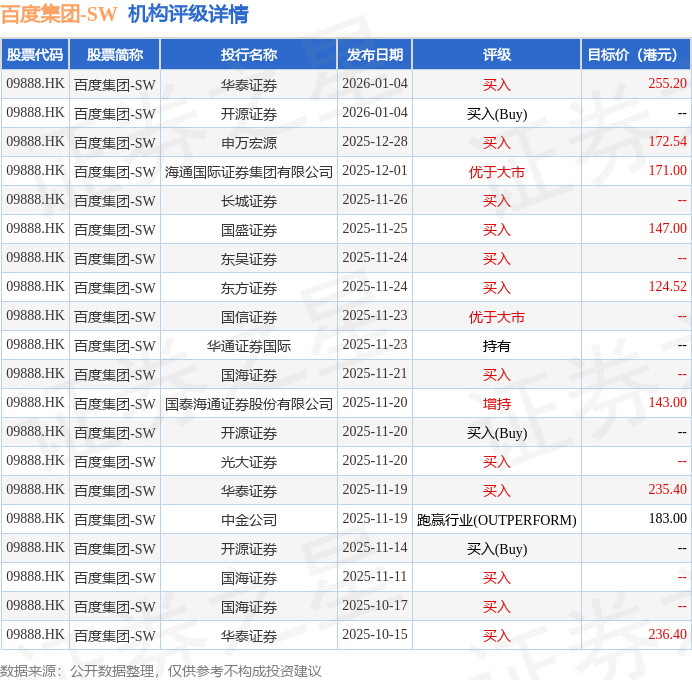Image resolution: width=692 pixels, height=680 pixels.
Task: Click target price 255.20
Action: pyautogui.click(x=667, y=83)
